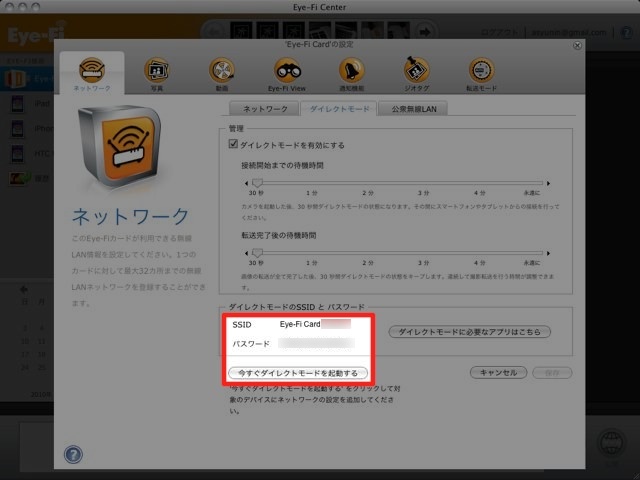
Task: Click right arrow of 転送完了後 wait slider
Action: pos(549,253)
